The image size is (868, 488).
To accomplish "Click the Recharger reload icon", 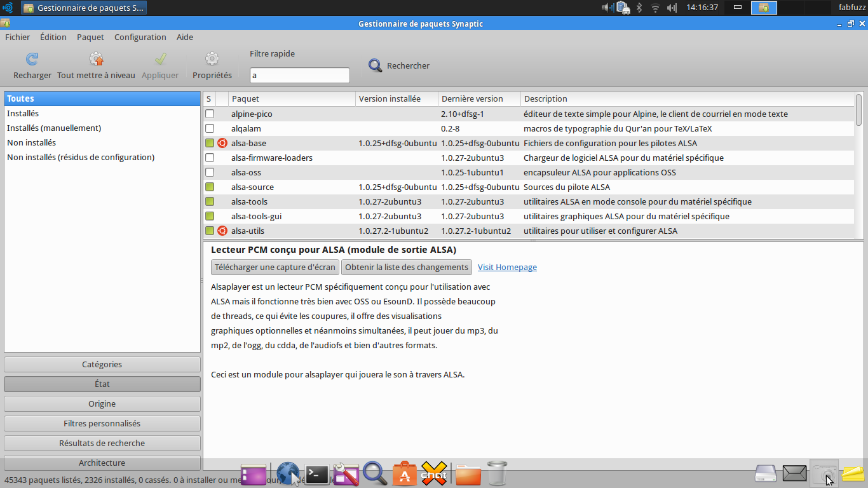I will pyautogui.click(x=32, y=59).
